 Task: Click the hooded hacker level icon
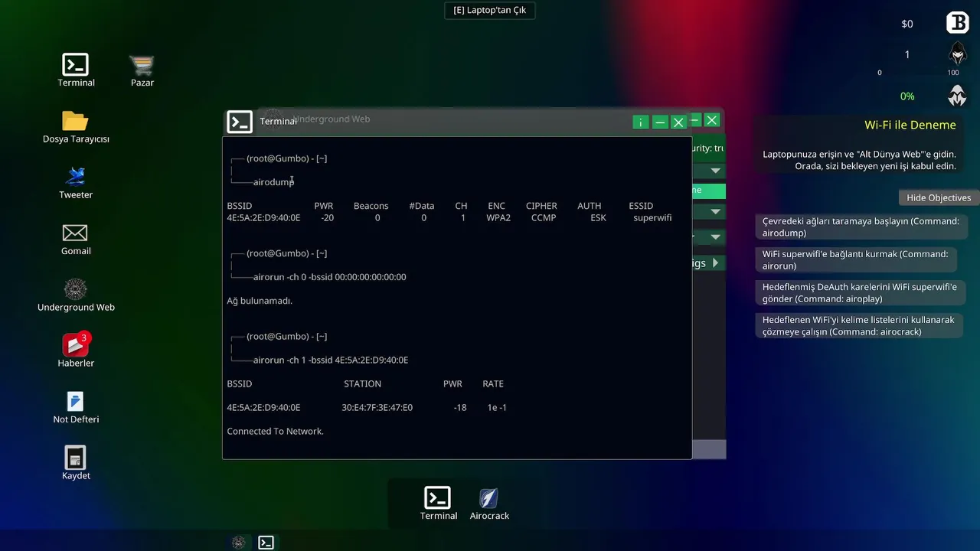pyautogui.click(x=958, y=54)
